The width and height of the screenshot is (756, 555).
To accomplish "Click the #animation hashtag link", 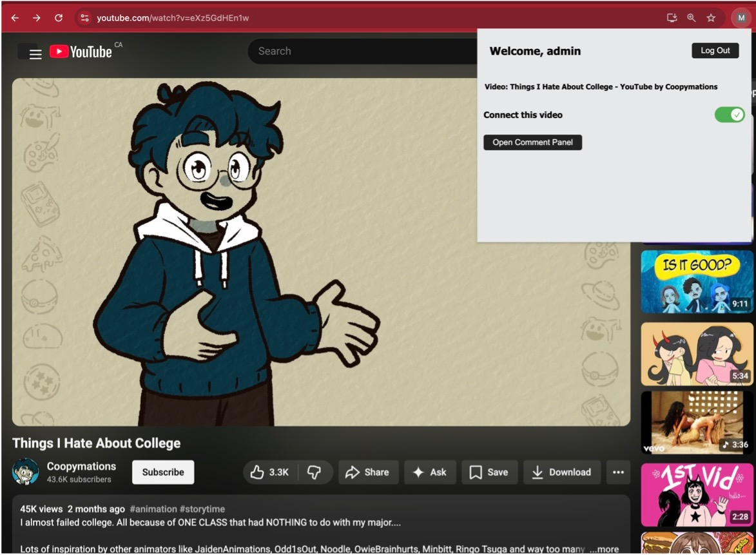I will tap(153, 509).
